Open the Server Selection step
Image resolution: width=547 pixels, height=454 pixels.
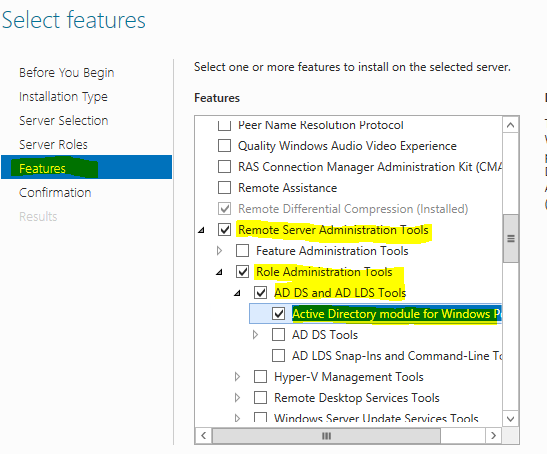tap(63, 120)
